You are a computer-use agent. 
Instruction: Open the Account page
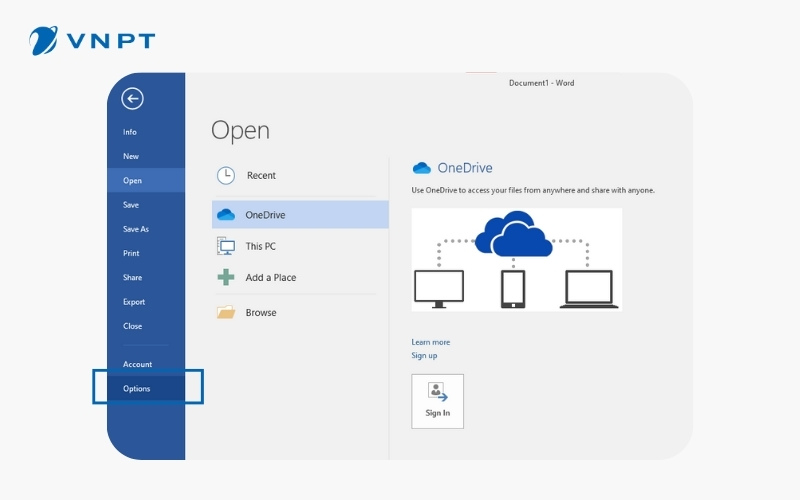coord(137,364)
